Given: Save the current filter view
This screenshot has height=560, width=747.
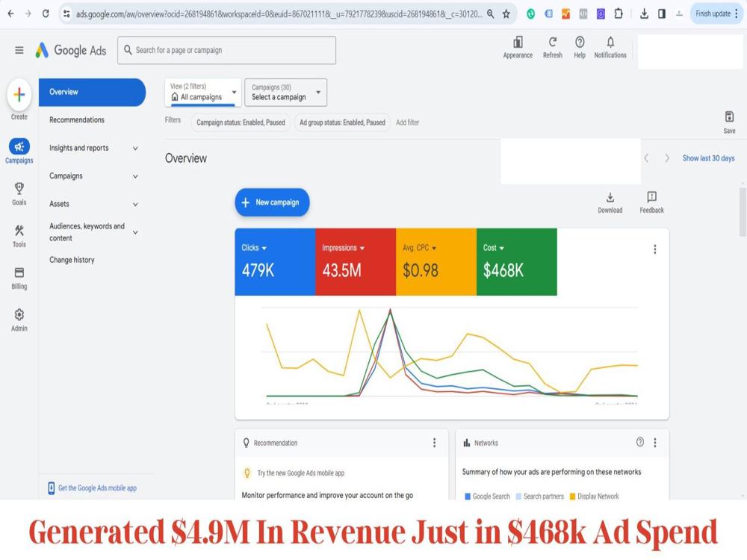Looking at the screenshot, I should pyautogui.click(x=729, y=116).
